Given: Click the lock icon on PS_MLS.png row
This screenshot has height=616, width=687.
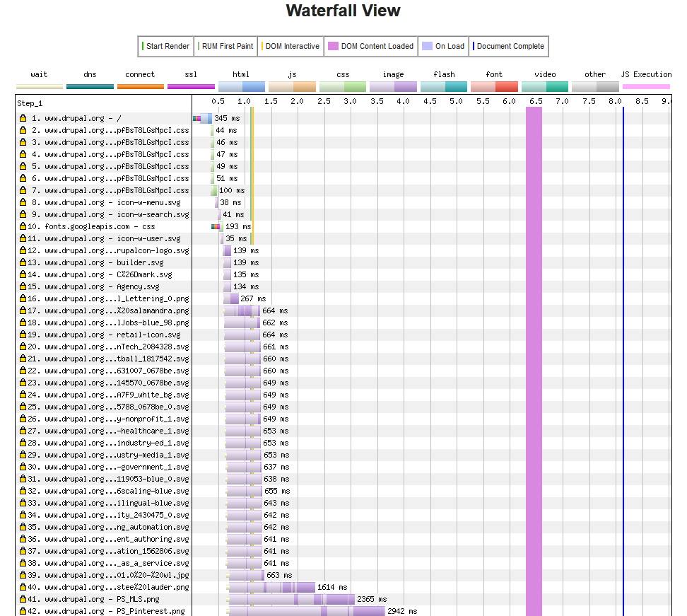Looking at the screenshot, I should [x=23, y=600].
